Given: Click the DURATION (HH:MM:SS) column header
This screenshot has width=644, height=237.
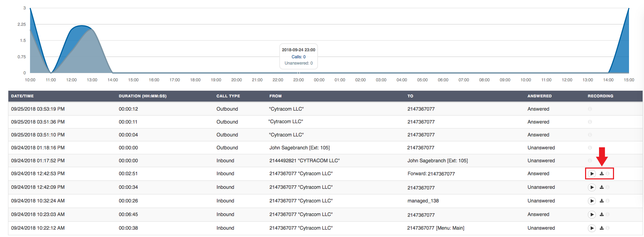Looking at the screenshot, I should pyautogui.click(x=143, y=96).
